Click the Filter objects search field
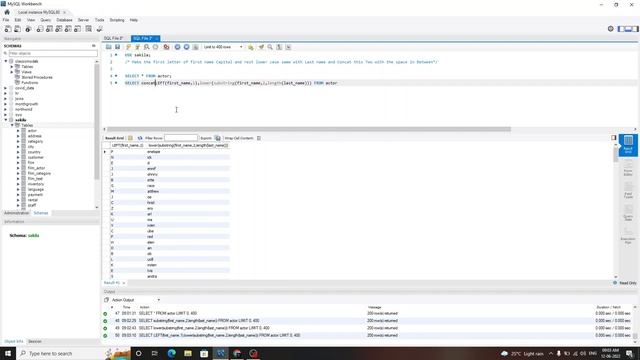 click(53, 53)
